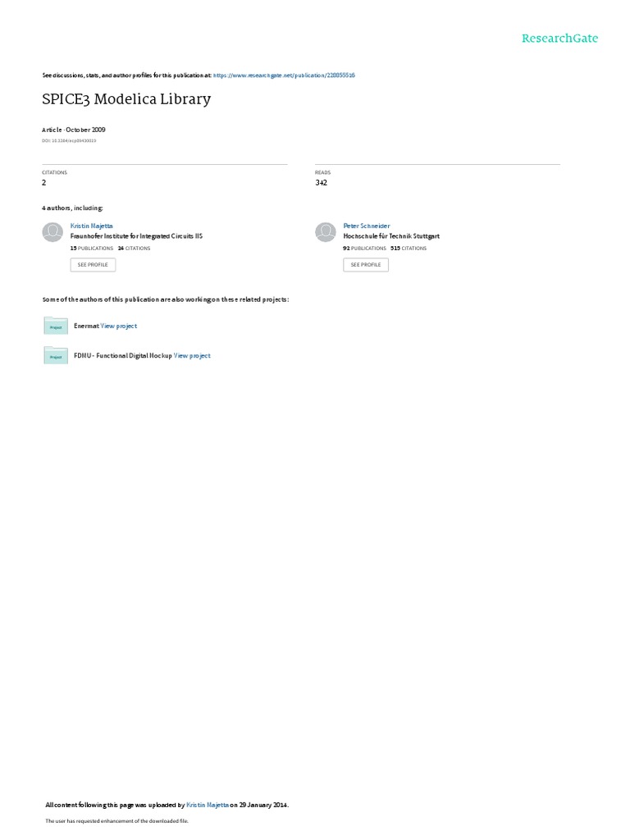Click Fraunhofer Institute affiliation text
The height and width of the screenshot is (840, 630).
tap(137, 235)
